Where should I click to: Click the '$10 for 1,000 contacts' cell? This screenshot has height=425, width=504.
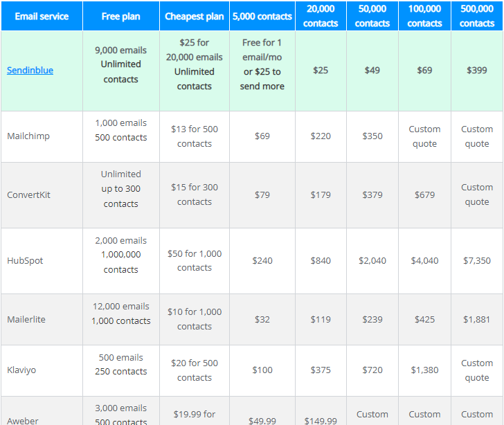[x=195, y=319]
